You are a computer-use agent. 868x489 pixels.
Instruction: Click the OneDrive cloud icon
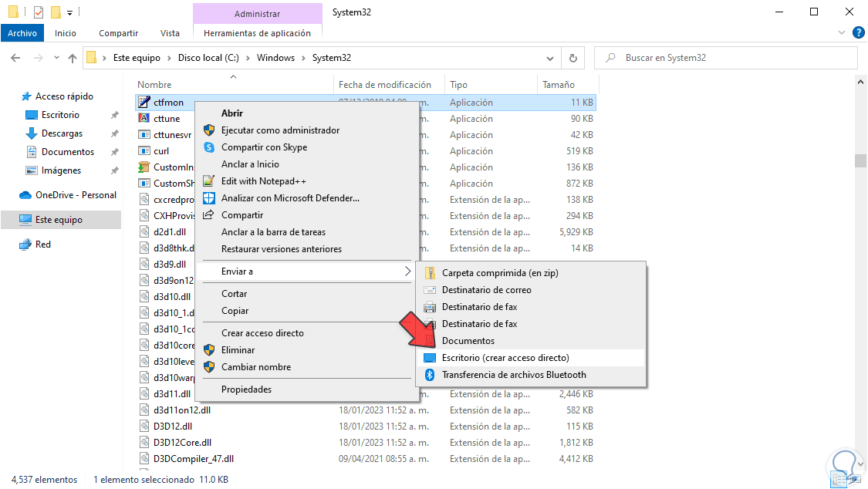coord(25,194)
